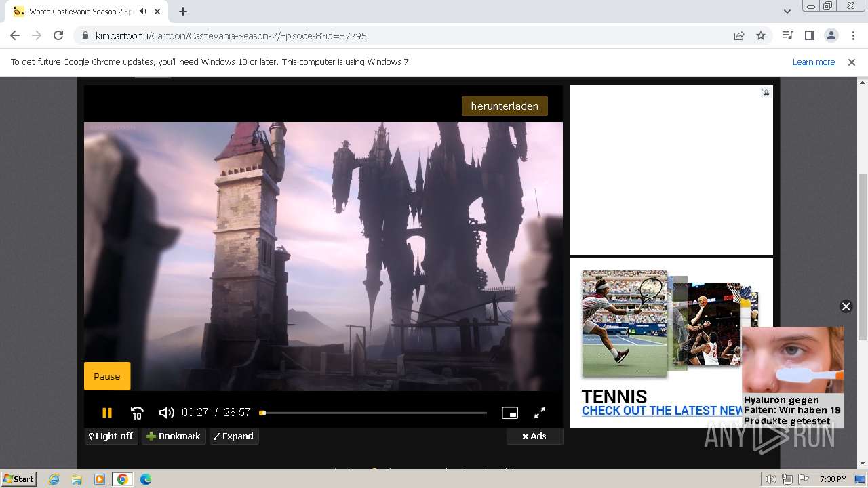Screen dimensions: 868x488
Task: Open the Windows Start menu
Action: click(x=18, y=479)
